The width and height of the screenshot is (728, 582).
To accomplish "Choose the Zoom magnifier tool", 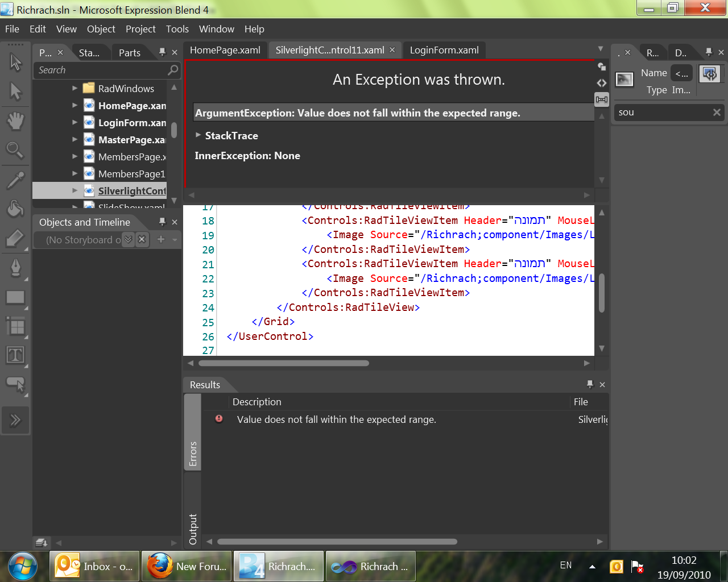I will [x=15, y=150].
